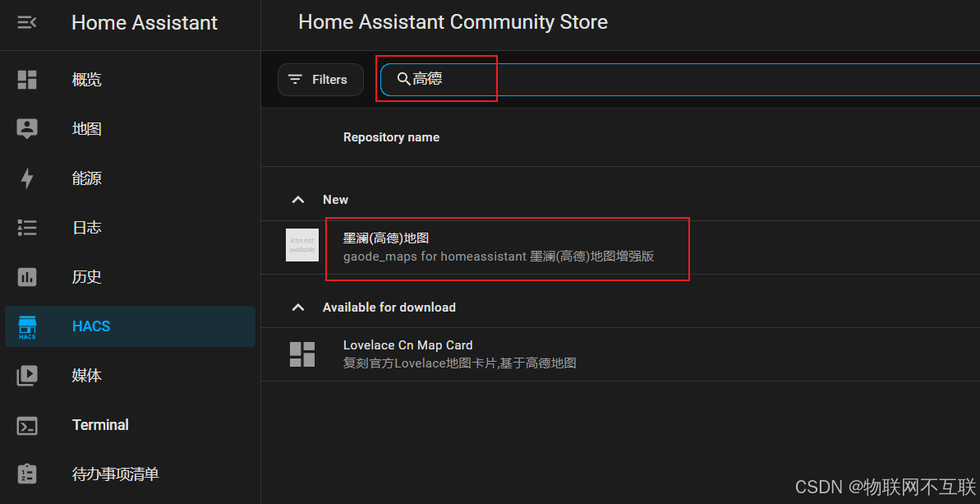The width and height of the screenshot is (980, 504).
Task: Open 地图 in the sidebar
Action: [130, 129]
